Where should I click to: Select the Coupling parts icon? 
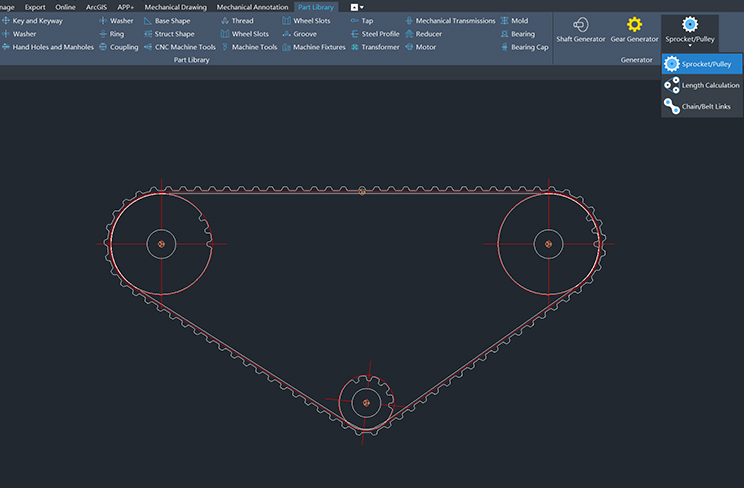point(118,47)
